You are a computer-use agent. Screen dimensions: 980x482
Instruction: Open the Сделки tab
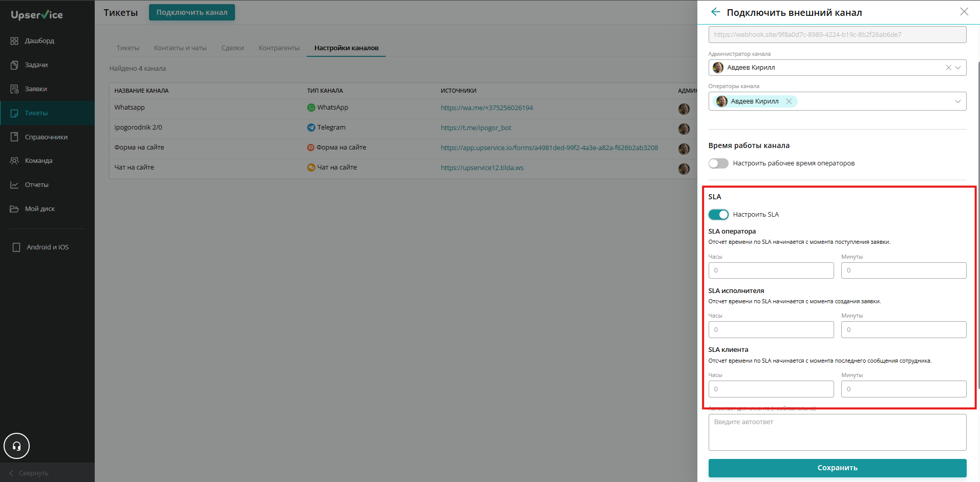232,48
